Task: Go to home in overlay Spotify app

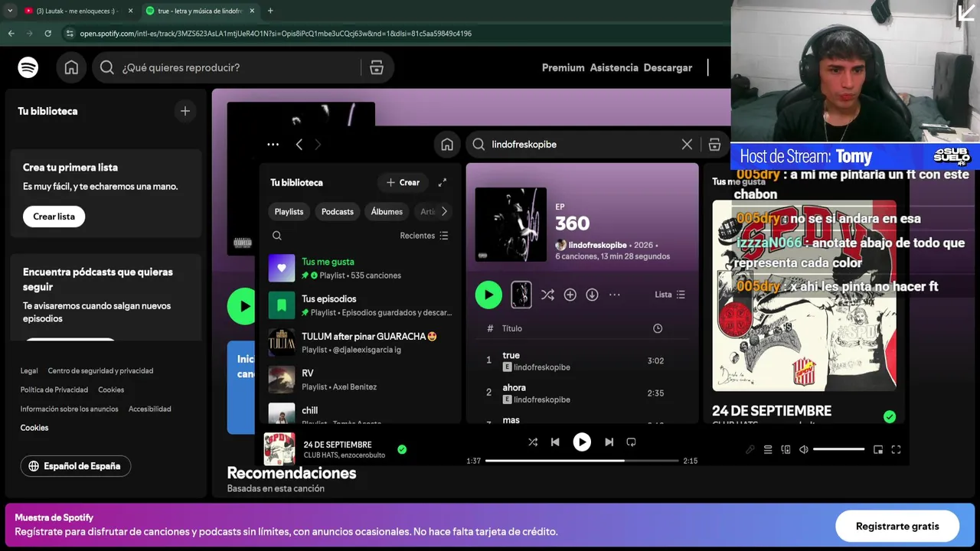Action: (x=447, y=144)
